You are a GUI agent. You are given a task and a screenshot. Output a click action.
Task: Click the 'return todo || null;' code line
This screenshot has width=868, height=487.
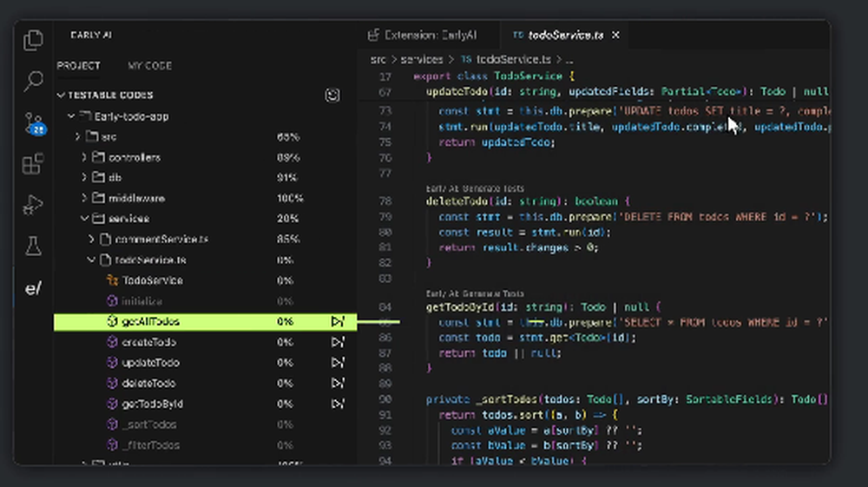coord(501,352)
